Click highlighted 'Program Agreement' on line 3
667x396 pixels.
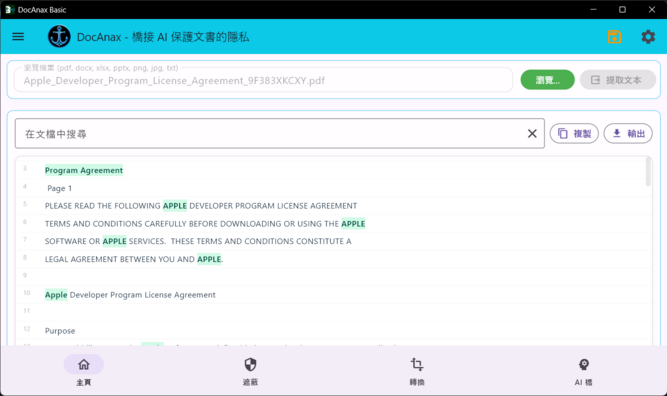84,170
